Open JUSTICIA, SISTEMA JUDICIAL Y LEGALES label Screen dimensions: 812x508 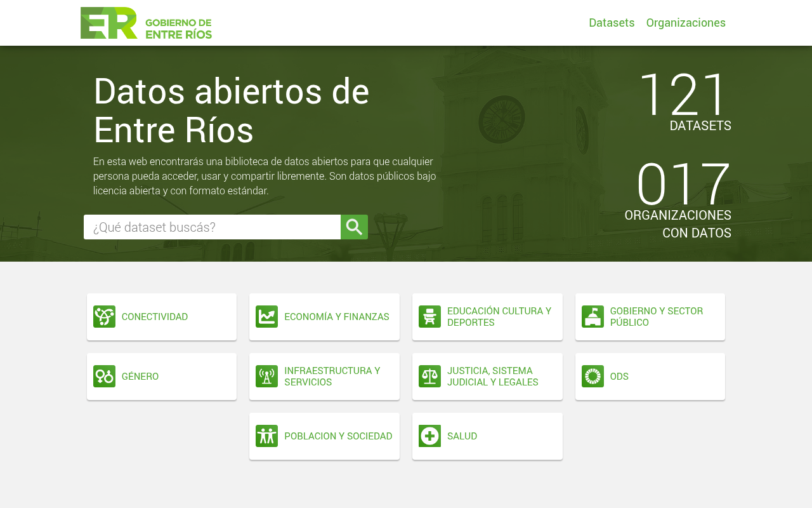(x=493, y=377)
